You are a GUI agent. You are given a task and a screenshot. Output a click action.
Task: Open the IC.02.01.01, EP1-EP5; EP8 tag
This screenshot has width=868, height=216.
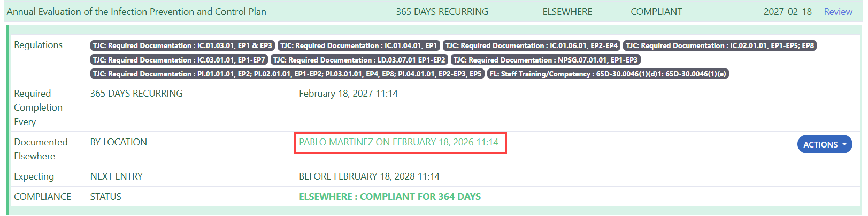[x=720, y=46]
